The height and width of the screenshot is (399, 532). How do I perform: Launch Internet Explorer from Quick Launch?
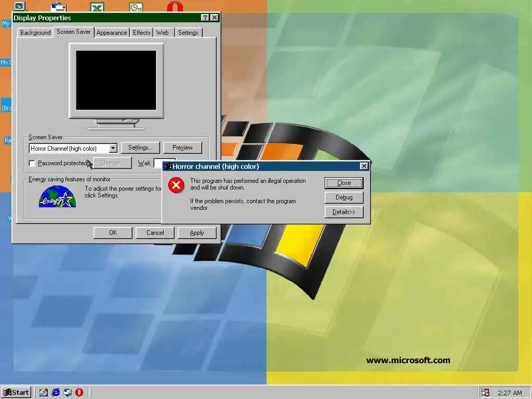56,393
